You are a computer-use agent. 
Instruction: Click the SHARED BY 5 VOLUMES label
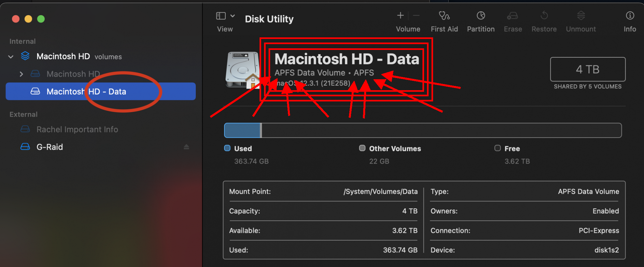(x=588, y=87)
